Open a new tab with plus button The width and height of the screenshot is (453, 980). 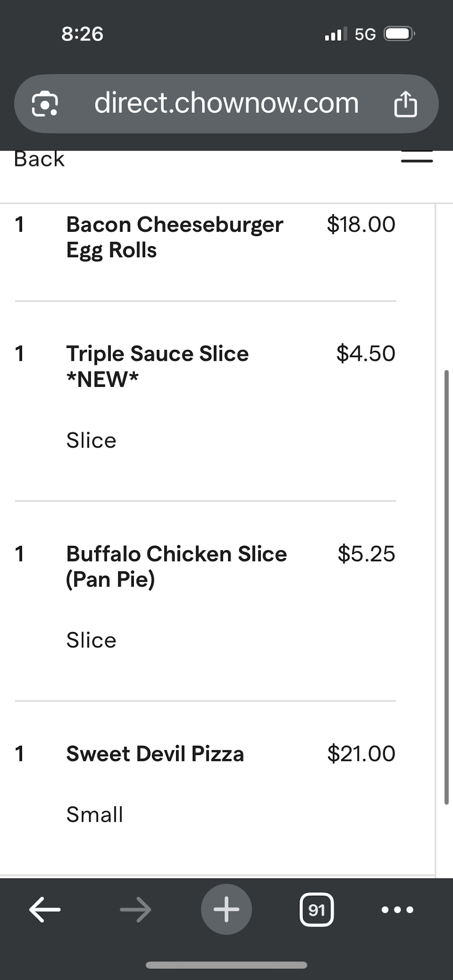(x=226, y=910)
